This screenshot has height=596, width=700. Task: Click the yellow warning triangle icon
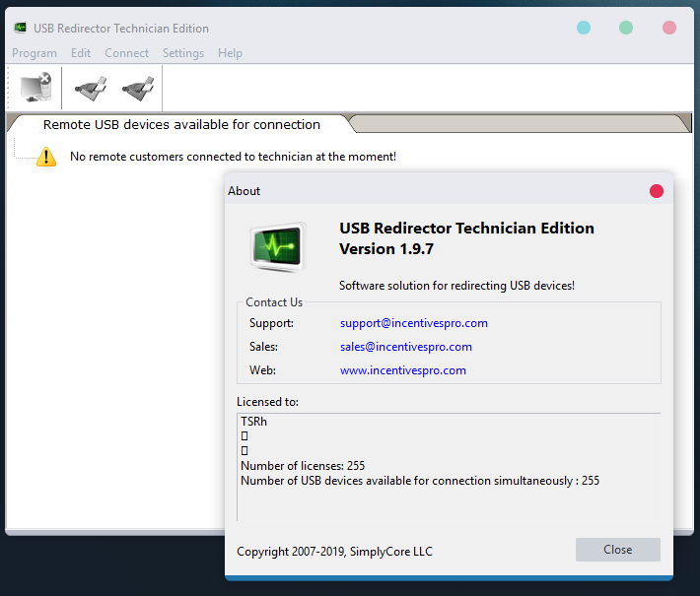46,157
